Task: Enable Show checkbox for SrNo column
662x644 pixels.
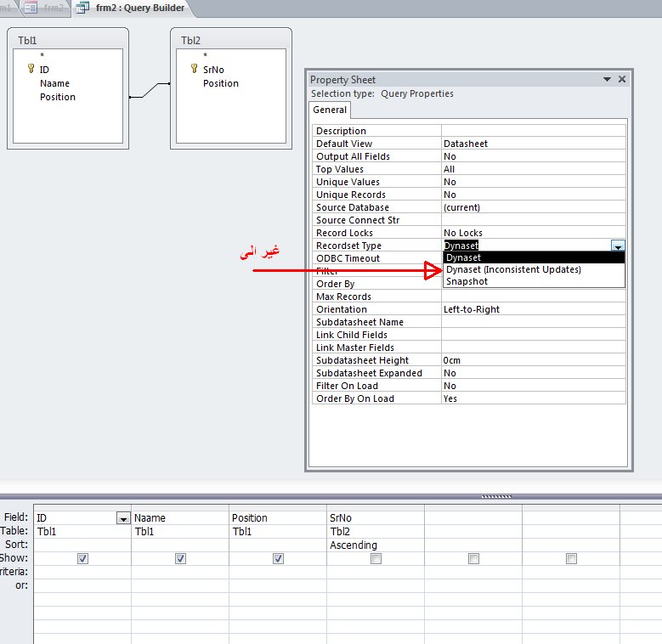Action: point(376,559)
